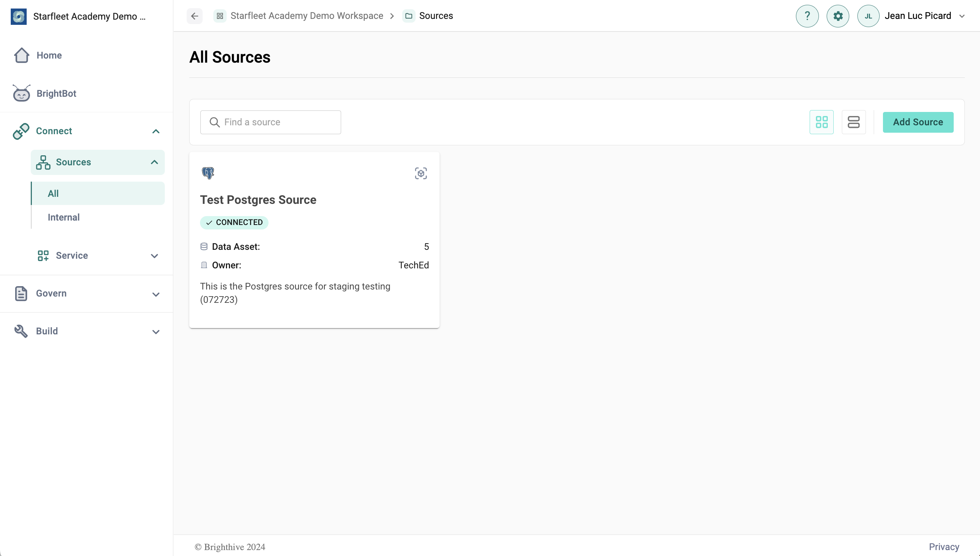Switch to grid view layout
980x556 pixels.
[x=821, y=122]
